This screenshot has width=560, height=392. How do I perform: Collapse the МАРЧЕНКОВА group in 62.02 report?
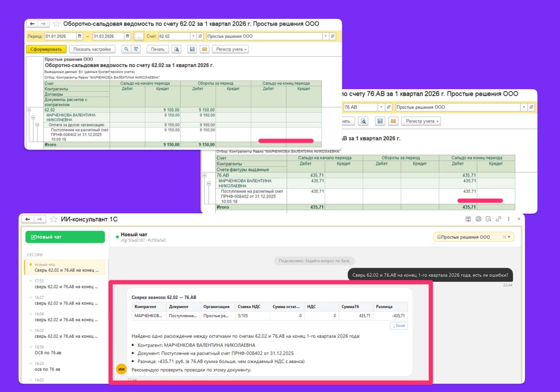[x=33, y=118]
